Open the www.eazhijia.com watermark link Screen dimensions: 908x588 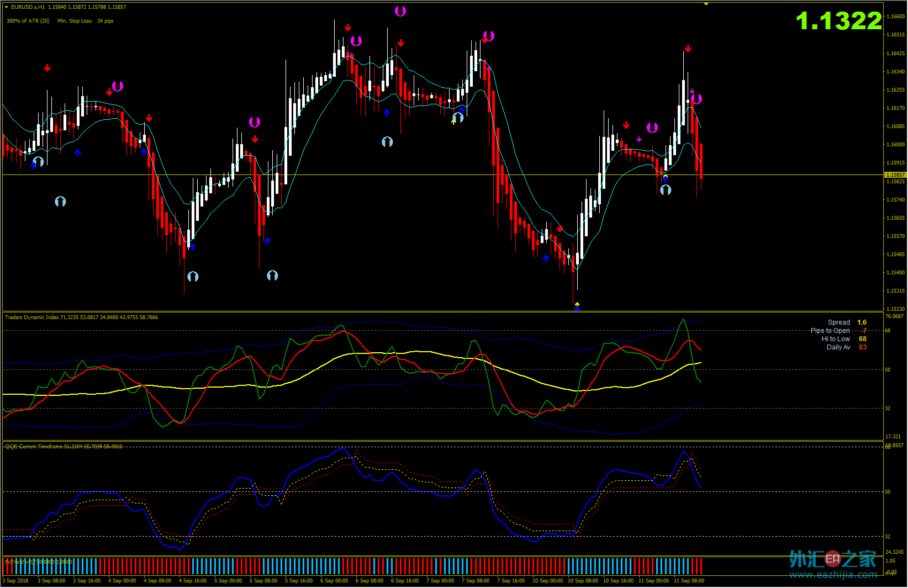click(x=833, y=575)
